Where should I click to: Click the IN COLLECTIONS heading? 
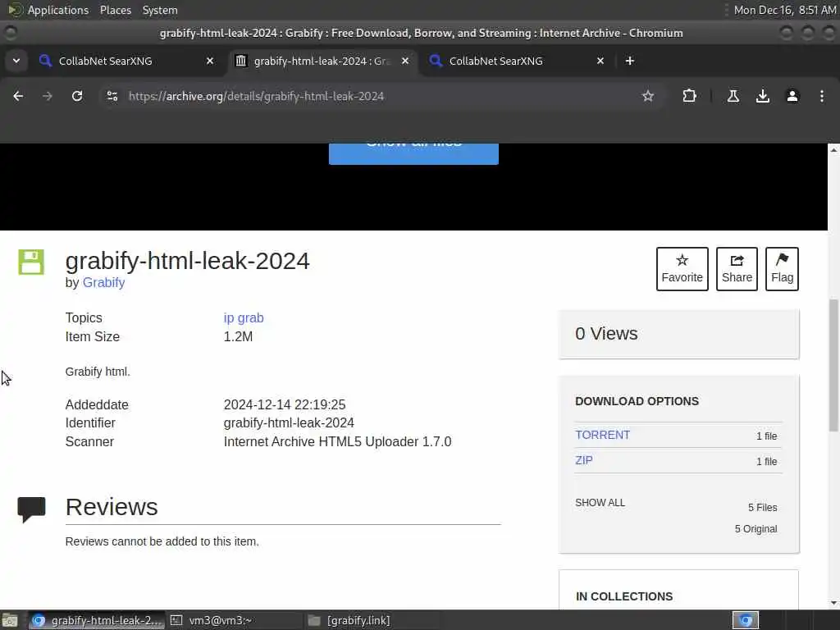624,596
